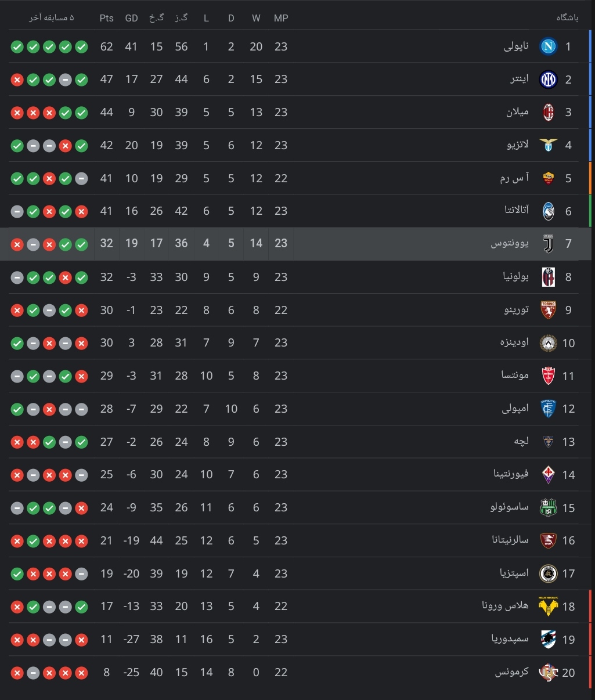Sort table by GD column header
The width and height of the screenshot is (595, 700).
(132, 18)
